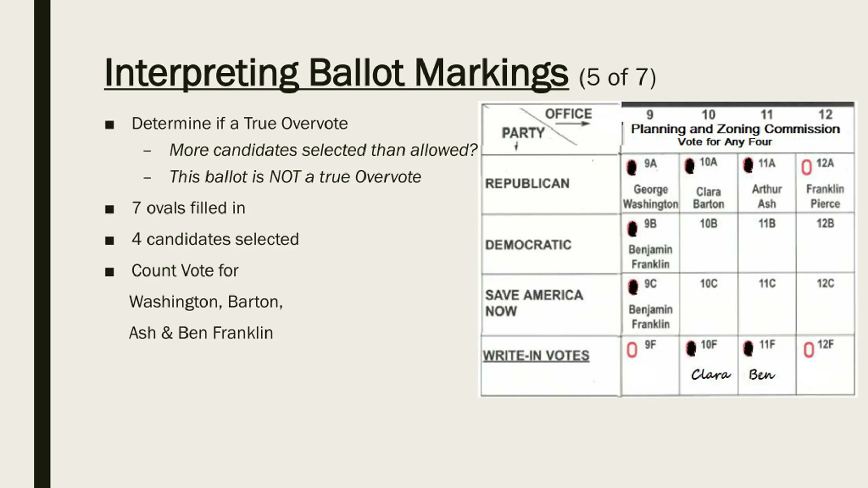Viewport: 868px width, 488px height.
Task: Click the bullet next to 7 ovals filled in
Action: pos(110,209)
